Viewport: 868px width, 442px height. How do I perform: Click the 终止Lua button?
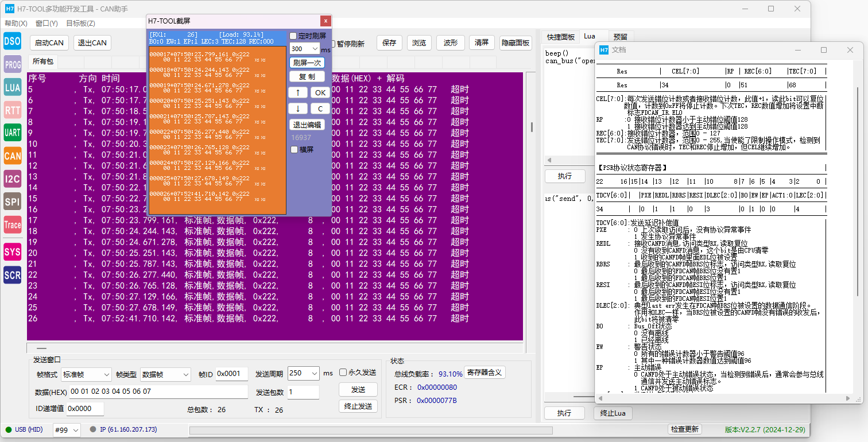pyautogui.click(x=613, y=413)
